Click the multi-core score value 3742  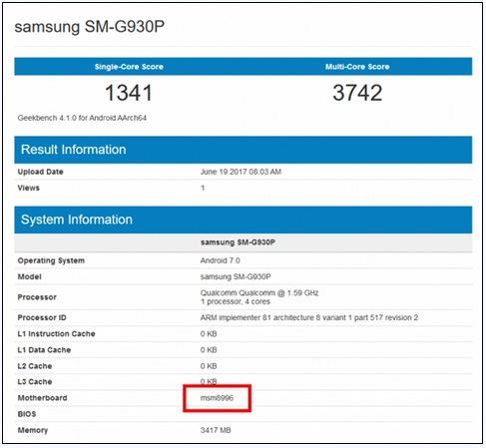click(x=357, y=93)
